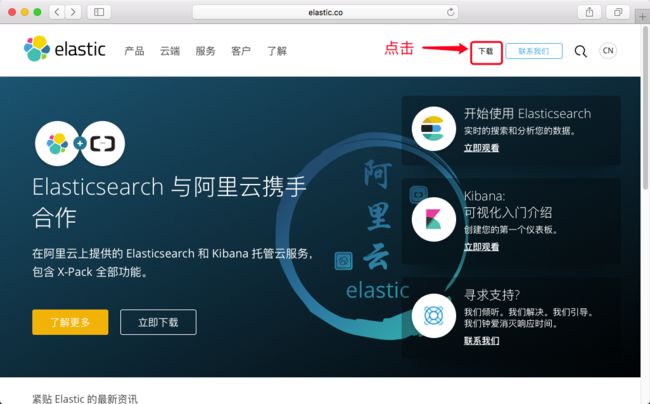The width and height of the screenshot is (650, 404).
Task: Open the CN language selector
Action: [x=608, y=51]
